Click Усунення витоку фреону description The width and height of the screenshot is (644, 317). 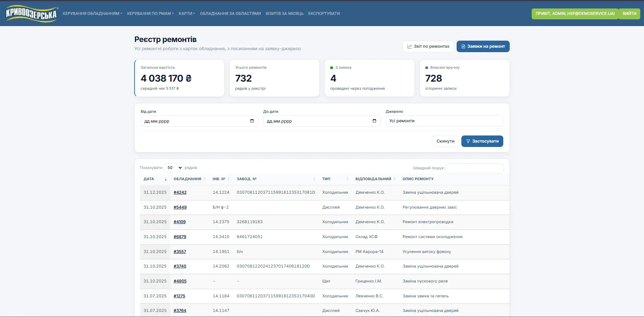pyautogui.click(x=427, y=252)
